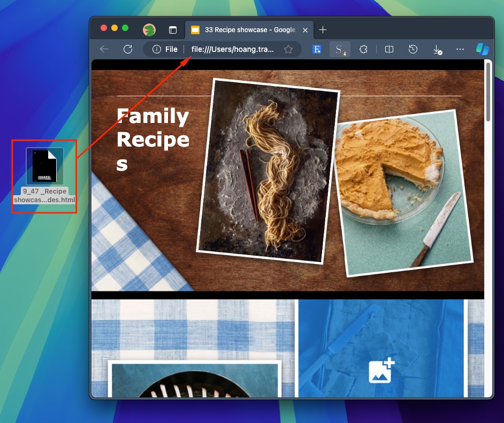Click the noodles photo on the slide
This screenshot has height=423, width=504.
coord(268,171)
